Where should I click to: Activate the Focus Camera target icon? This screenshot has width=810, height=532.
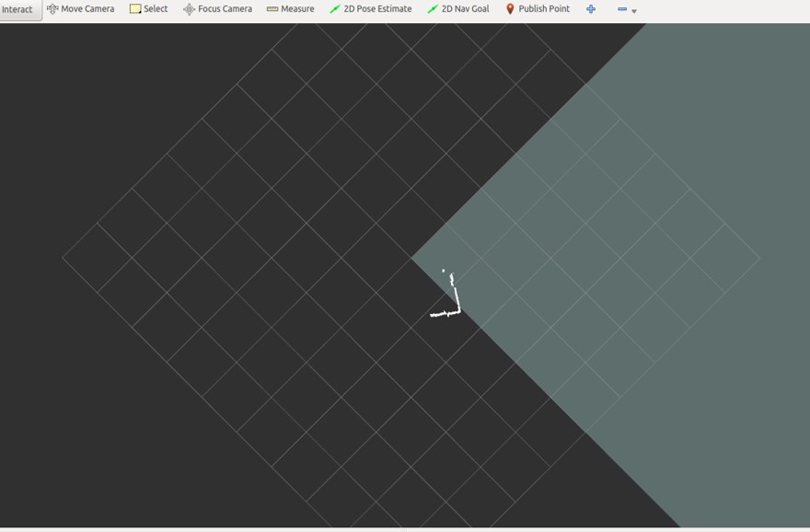(x=189, y=9)
